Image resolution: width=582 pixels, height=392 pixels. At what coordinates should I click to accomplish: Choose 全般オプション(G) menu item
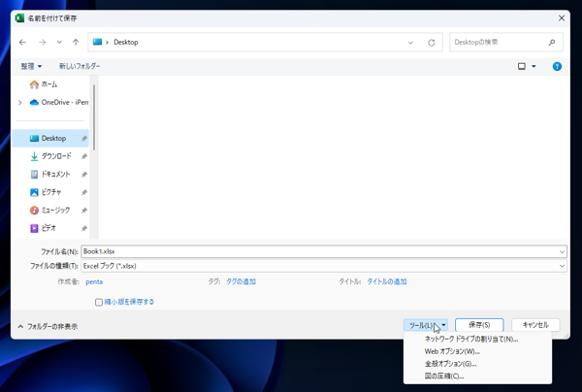[477, 364]
